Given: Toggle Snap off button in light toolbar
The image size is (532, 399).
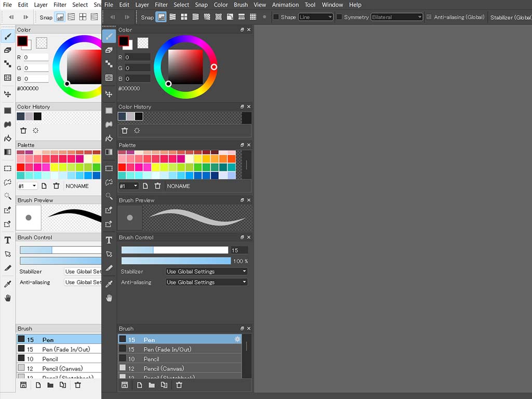Looking at the screenshot, I should click(60, 17).
